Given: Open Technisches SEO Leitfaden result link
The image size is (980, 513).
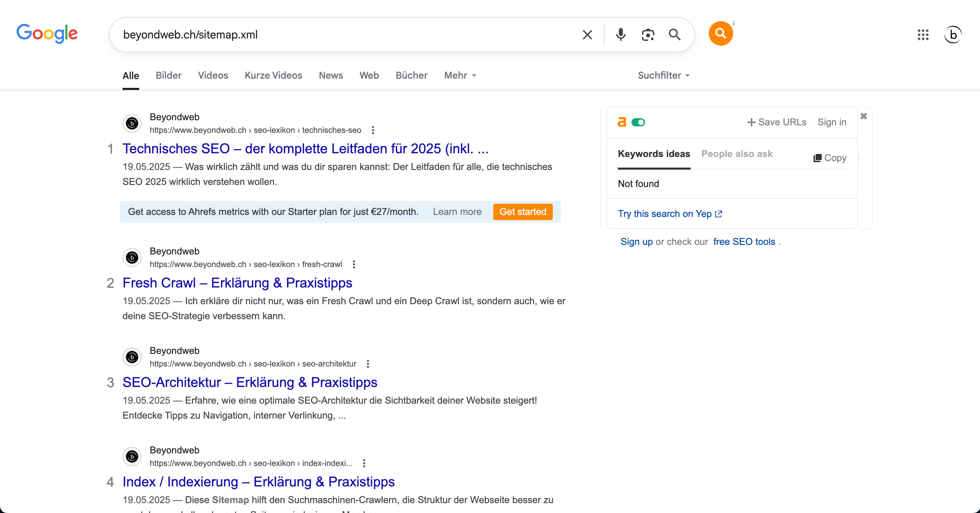Looking at the screenshot, I should pos(305,149).
